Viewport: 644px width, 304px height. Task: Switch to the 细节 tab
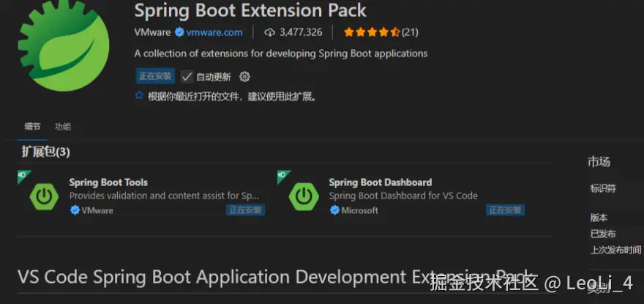click(x=32, y=127)
